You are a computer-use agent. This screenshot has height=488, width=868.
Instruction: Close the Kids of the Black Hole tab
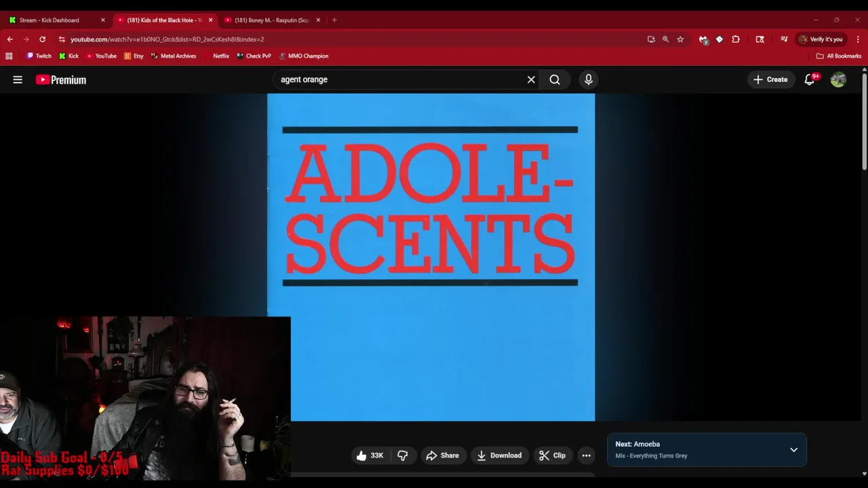coord(210,20)
